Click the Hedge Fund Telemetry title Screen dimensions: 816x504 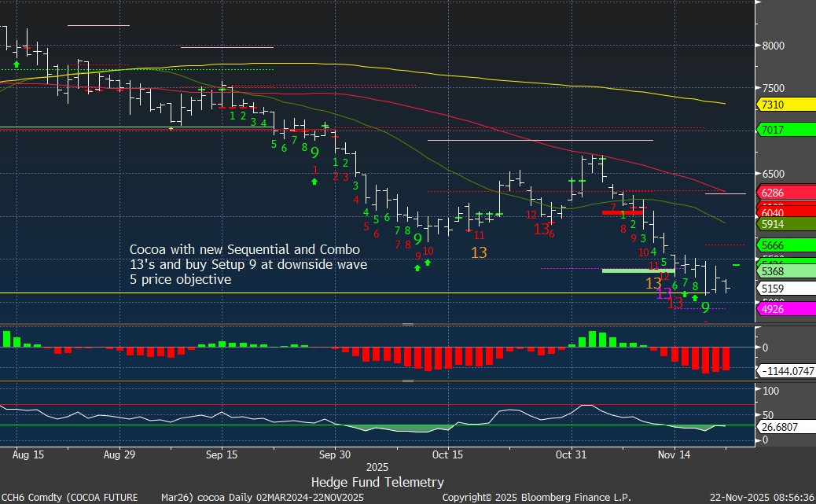pyautogui.click(x=377, y=482)
